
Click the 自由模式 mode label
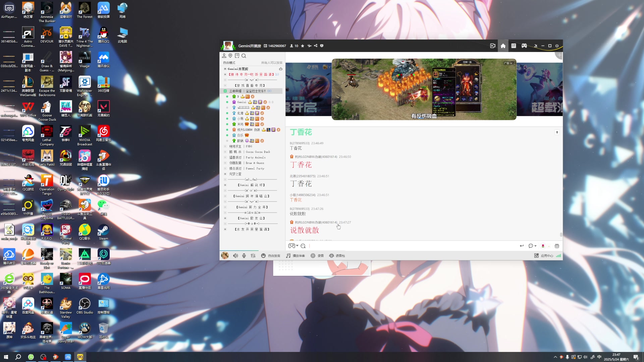tap(229, 63)
